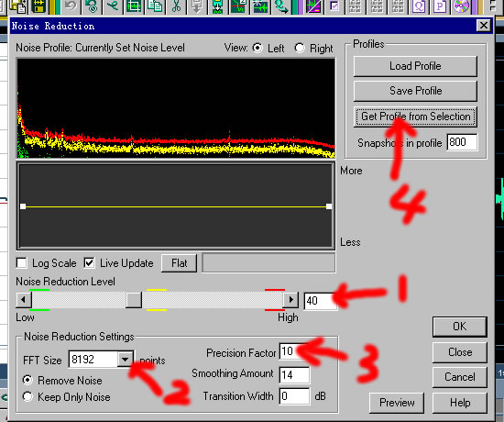Click the slider's left arrow toward Low
The height and width of the screenshot is (422, 504).
click(24, 300)
